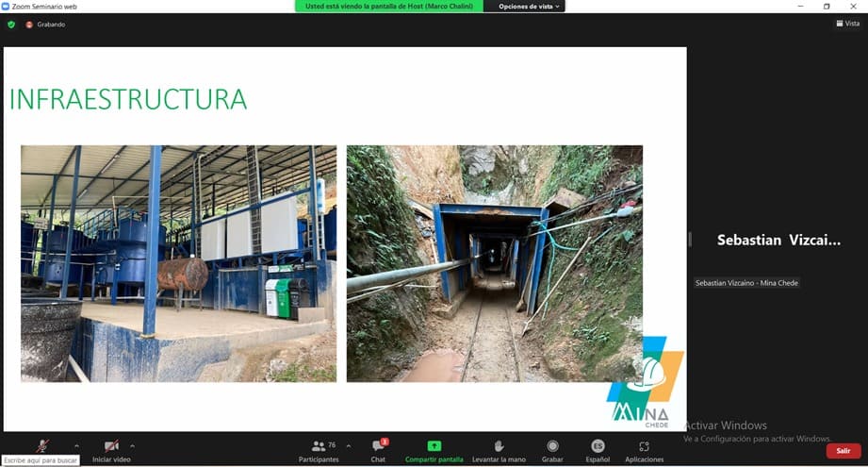Select the Sebastian Vizcai... participant tile
The width and height of the screenshot is (868, 467).
[778, 240]
